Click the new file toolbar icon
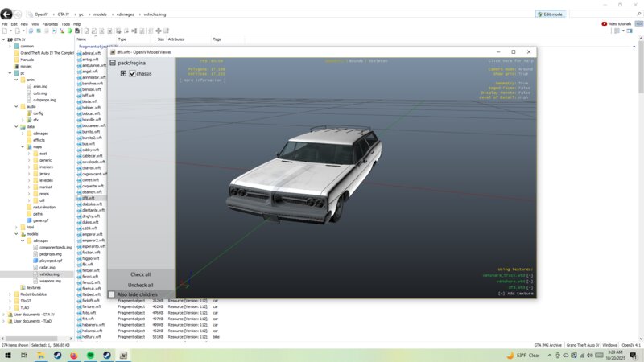The width and height of the screenshot is (644, 362). [x=6, y=31]
